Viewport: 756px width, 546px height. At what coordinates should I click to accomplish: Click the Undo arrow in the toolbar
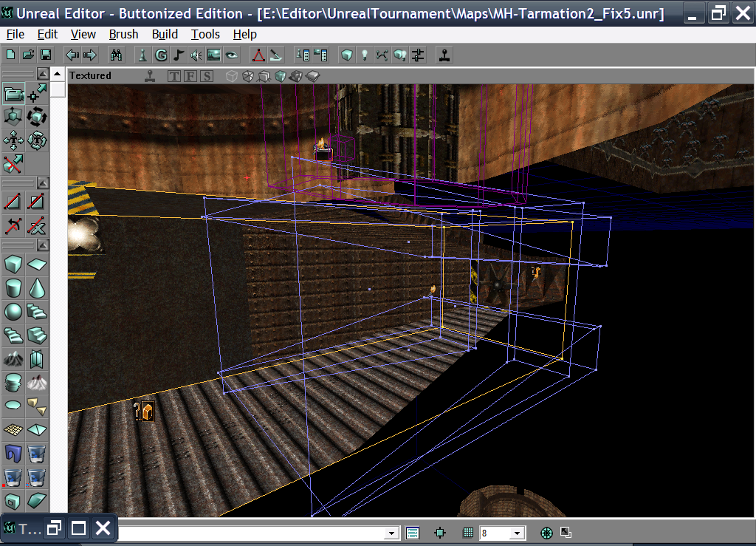point(72,54)
